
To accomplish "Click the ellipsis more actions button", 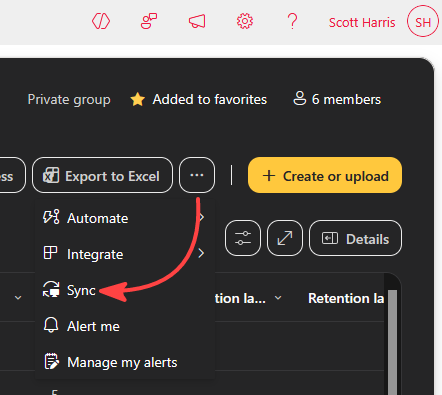I will (197, 175).
